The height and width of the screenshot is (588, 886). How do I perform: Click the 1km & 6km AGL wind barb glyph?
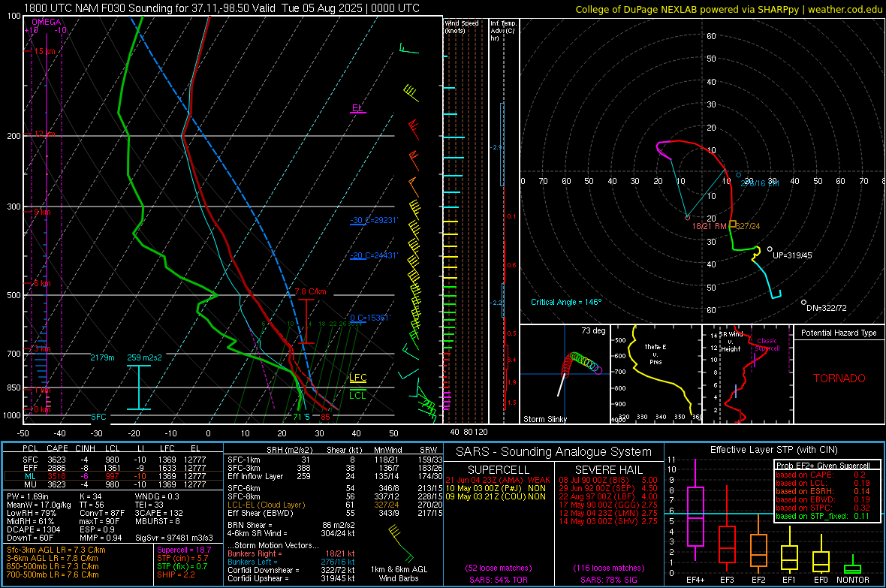[x=401, y=544]
